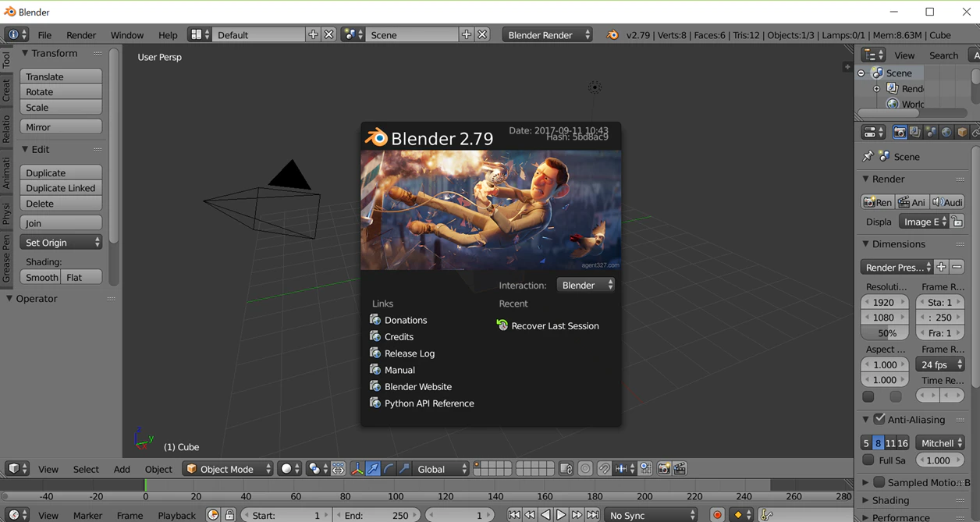Jump to the timeline start frame

point(514,515)
